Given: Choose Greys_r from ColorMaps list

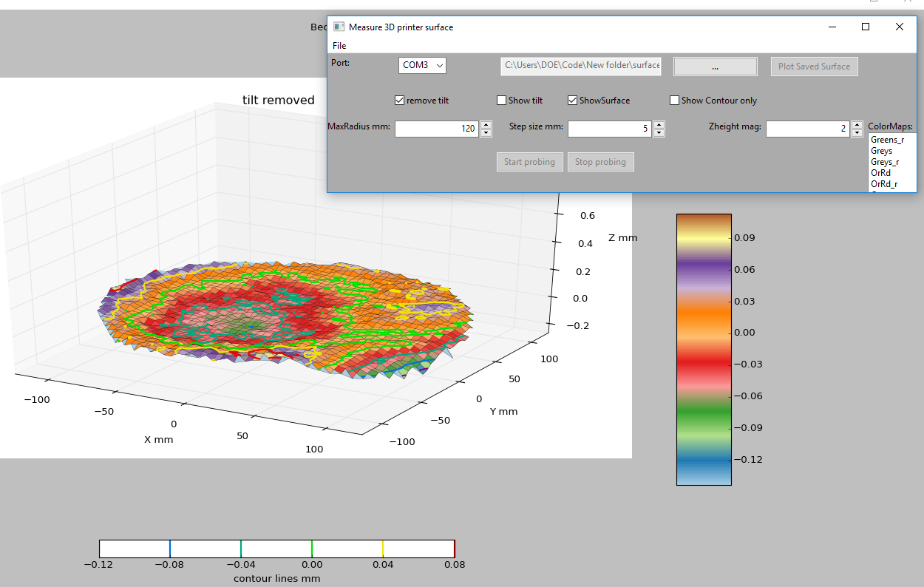Looking at the screenshot, I should [x=885, y=162].
